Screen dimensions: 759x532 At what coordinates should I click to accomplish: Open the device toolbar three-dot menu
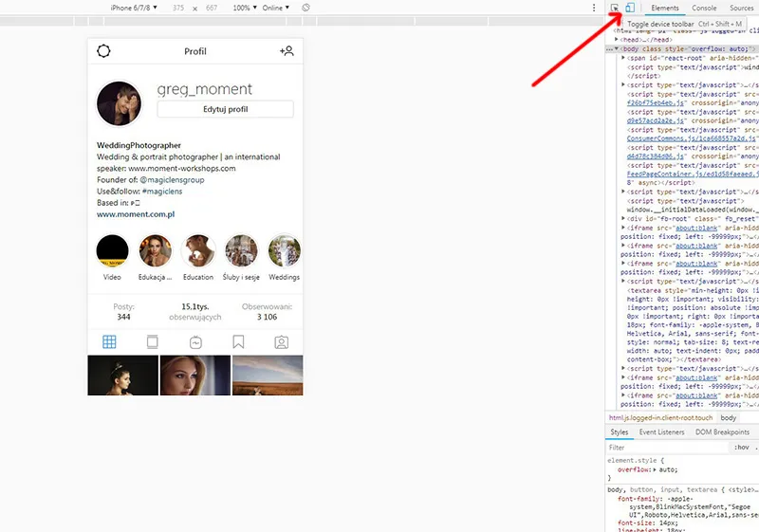pos(594,8)
